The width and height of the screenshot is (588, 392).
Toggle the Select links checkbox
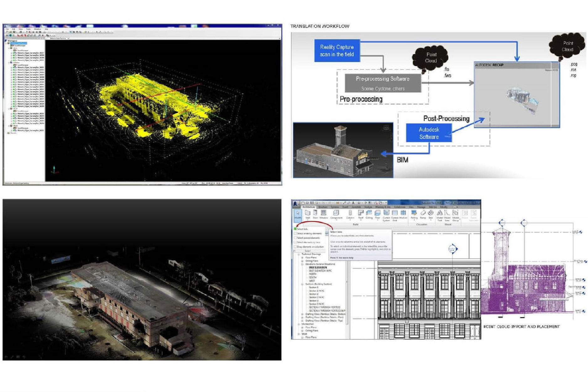tap(295, 229)
